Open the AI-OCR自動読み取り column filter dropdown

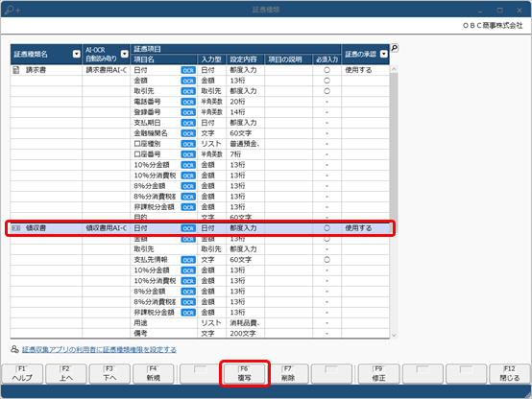click(x=125, y=54)
